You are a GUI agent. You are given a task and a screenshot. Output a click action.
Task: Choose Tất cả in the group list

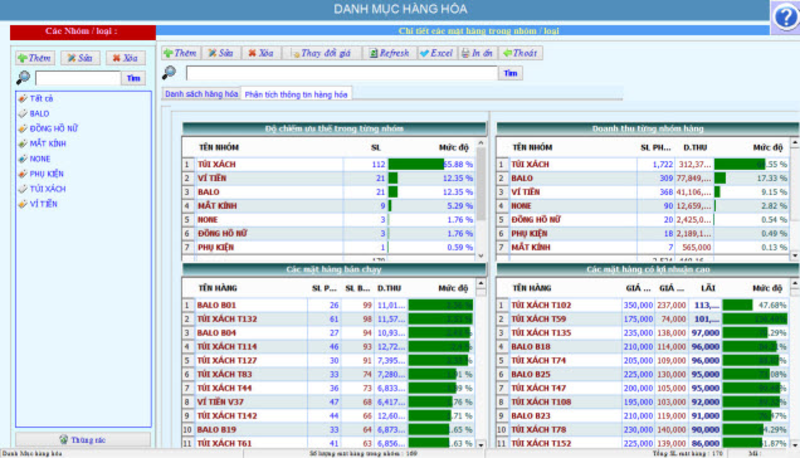click(x=41, y=98)
